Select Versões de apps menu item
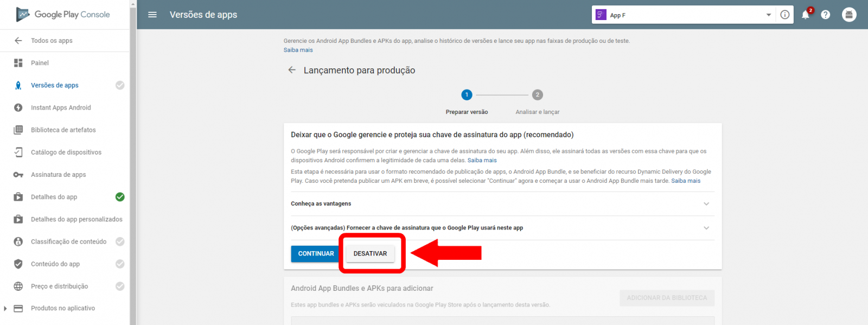 55,85
